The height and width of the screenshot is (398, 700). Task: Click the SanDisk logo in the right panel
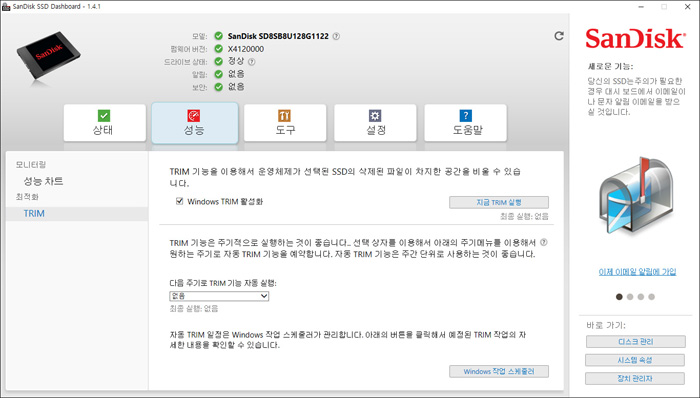click(635, 38)
